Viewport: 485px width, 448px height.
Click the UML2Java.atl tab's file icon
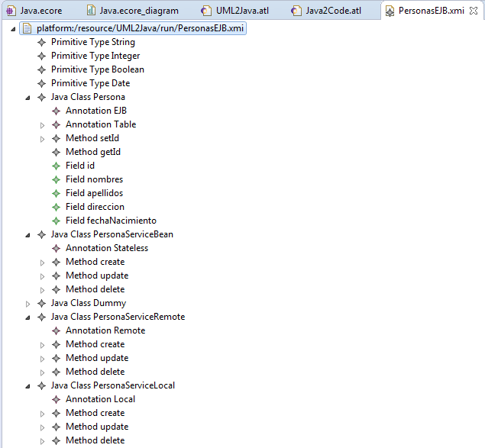click(x=205, y=11)
